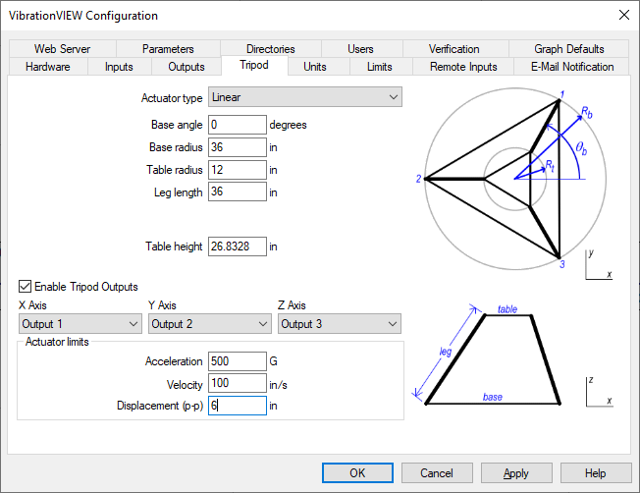Go to the Remote Inputs tab
This screenshot has width=640, height=493.
click(x=463, y=67)
